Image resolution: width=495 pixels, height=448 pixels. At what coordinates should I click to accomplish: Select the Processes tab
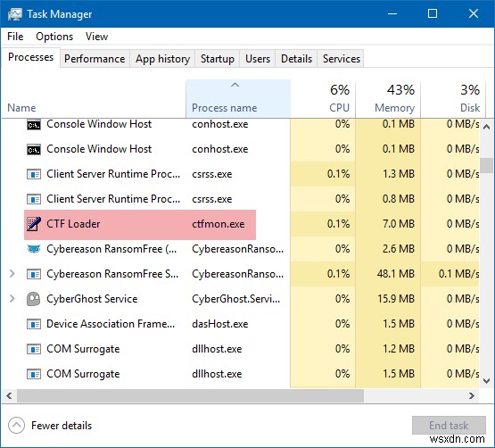[x=30, y=57]
